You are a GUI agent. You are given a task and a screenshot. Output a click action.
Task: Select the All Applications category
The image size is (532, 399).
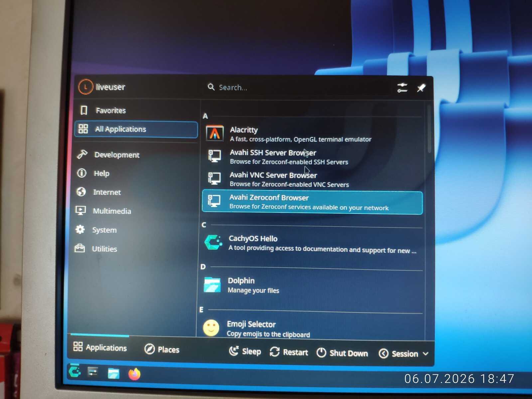(x=136, y=129)
